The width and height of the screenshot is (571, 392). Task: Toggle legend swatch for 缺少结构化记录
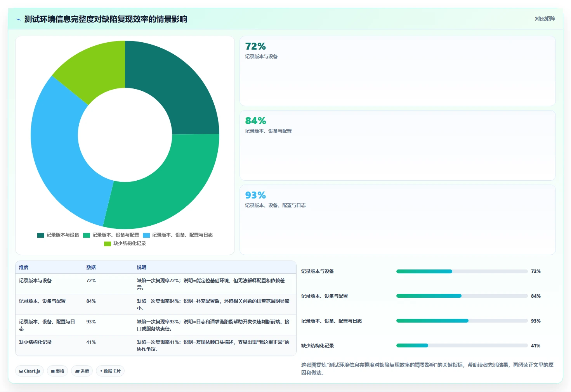pyautogui.click(x=107, y=243)
